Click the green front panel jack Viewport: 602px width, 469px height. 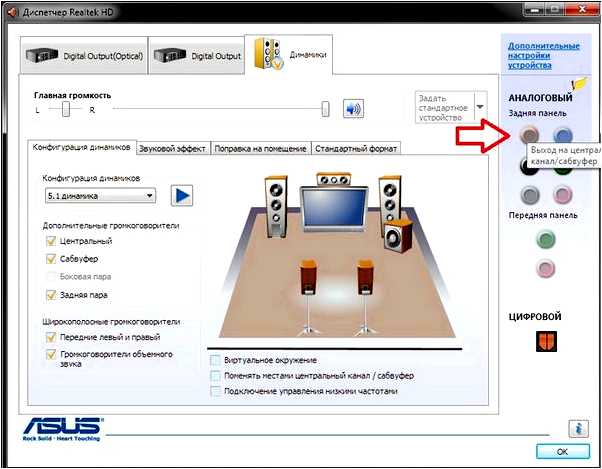click(x=546, y=239)
